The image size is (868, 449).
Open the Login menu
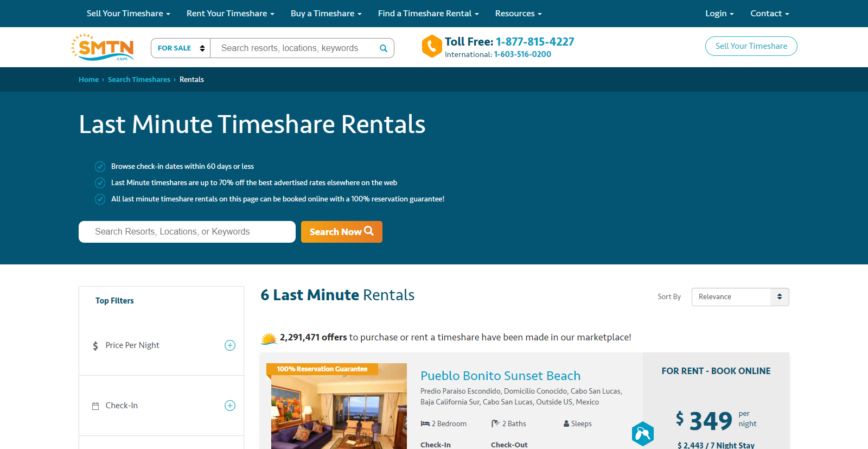[719, 14]
